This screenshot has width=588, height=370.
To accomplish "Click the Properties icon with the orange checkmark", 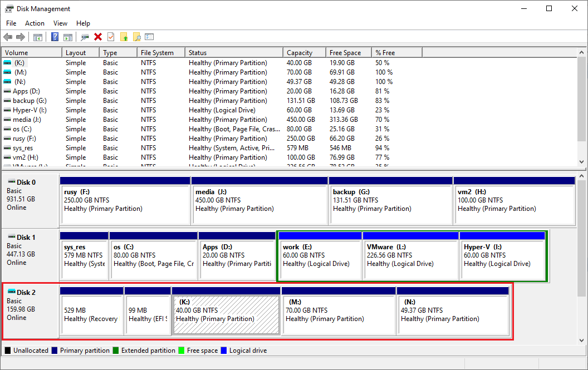I will [x=111, y=37].
